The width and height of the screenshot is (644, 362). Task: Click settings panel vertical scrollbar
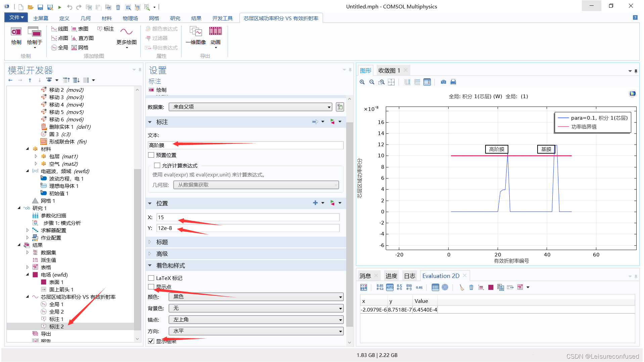pos(350,224)
